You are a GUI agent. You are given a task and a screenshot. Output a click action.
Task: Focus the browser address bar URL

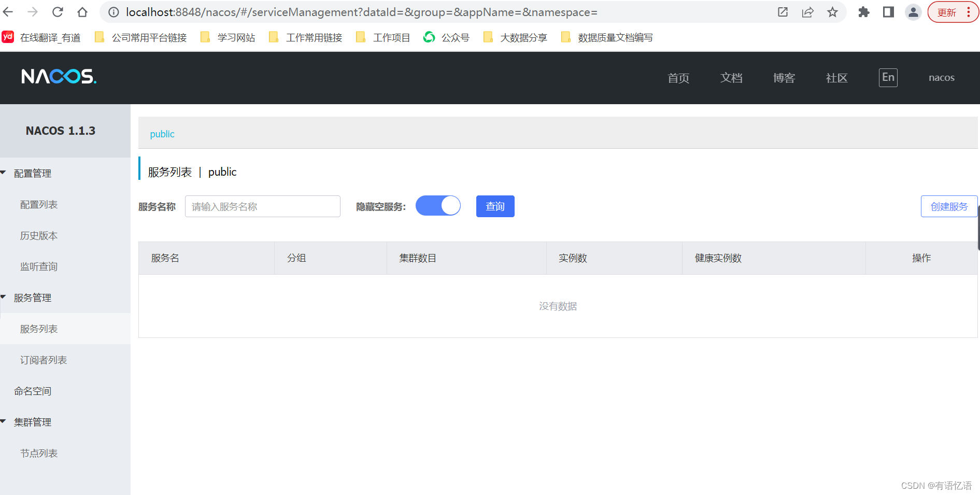pyautogui.click(x=362, y=12)
